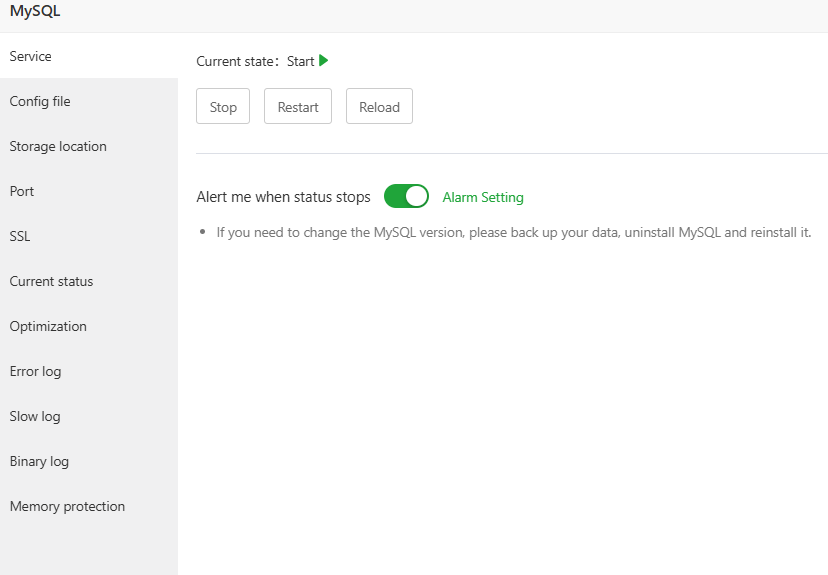The image size is (828, 575).
Task: Click the Current state label text
Action: coord(237,62)
